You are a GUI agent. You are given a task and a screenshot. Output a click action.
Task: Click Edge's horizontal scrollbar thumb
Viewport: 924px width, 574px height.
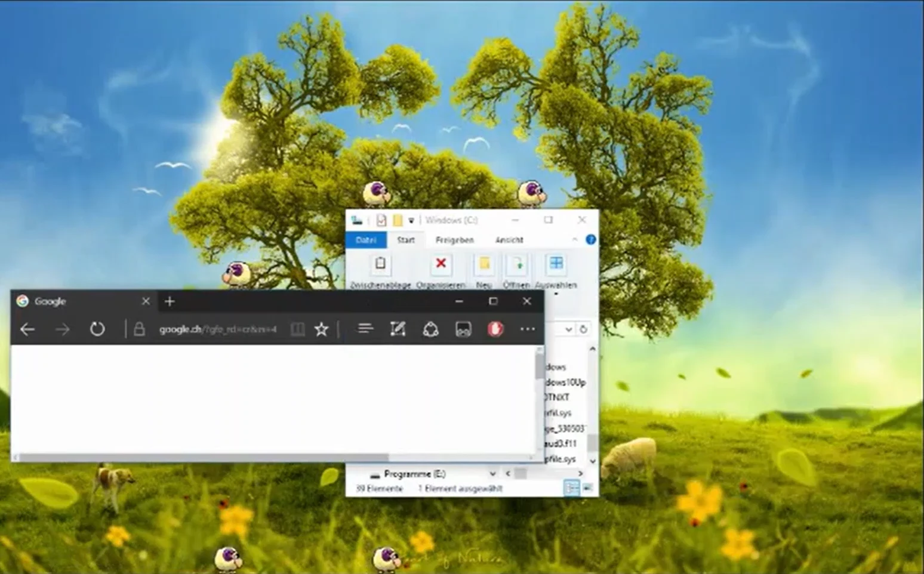203,458
